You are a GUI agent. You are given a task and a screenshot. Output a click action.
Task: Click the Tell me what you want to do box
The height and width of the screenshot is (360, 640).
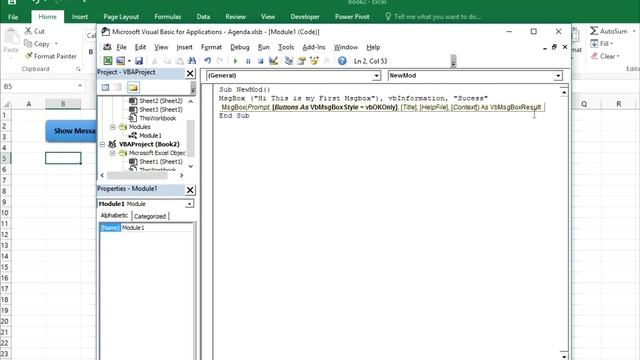point(433,17)
